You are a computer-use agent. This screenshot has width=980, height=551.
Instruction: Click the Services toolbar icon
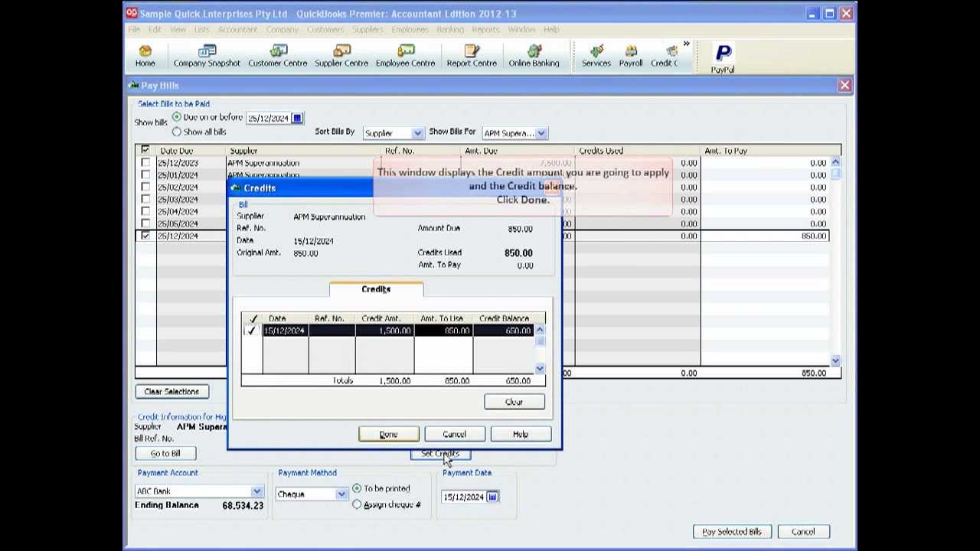pos(596,56)
